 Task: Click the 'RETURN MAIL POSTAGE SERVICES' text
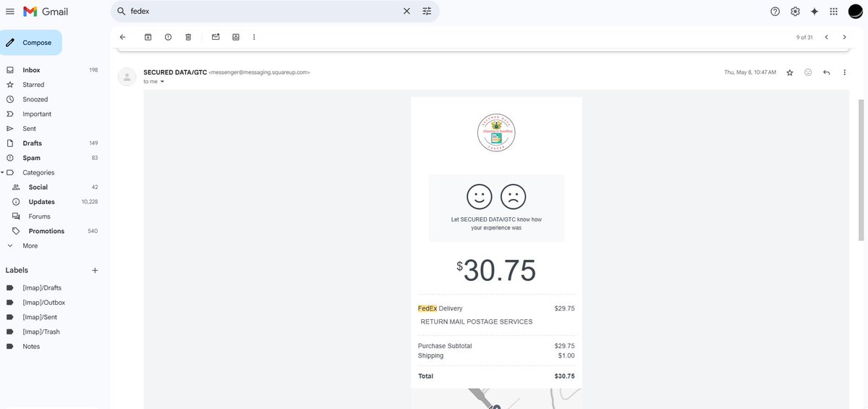[x=477, y=321]
